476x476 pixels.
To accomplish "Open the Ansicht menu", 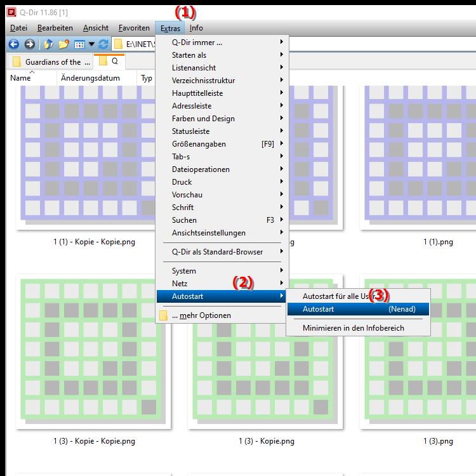I will (x=96, y=28).
